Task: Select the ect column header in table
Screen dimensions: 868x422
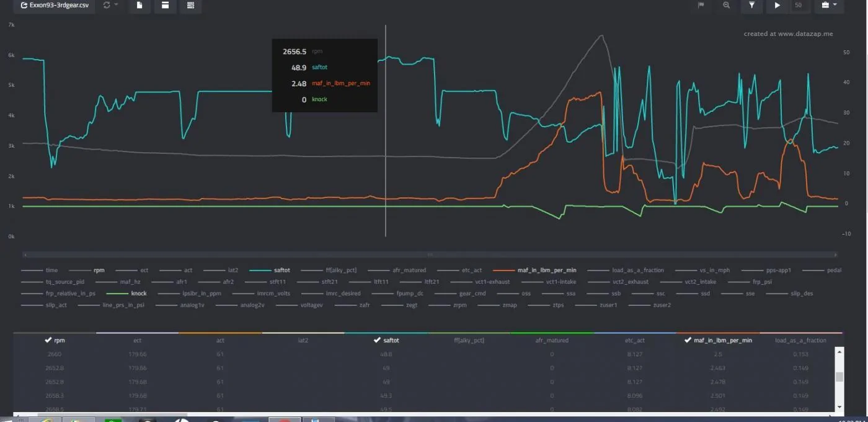Action: point(138,340)
